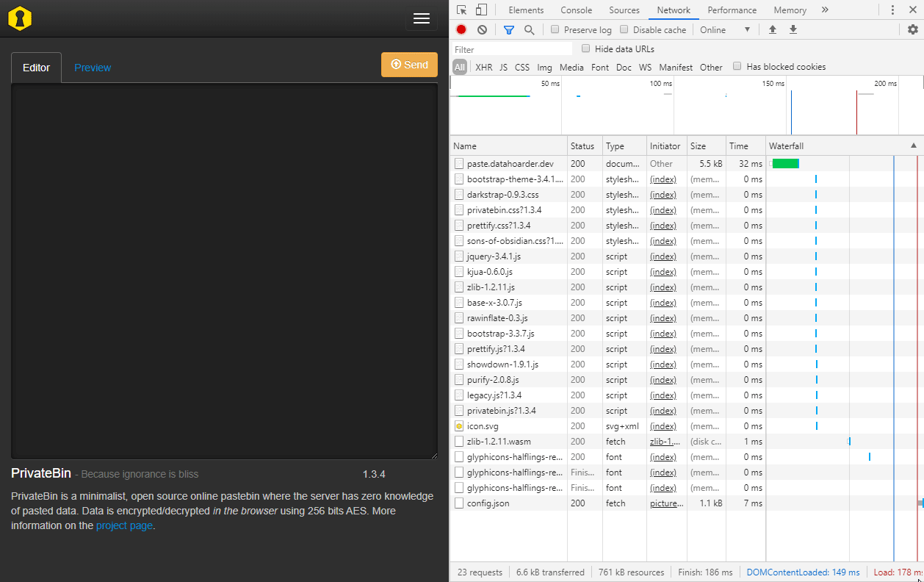Click the red record network log button
Image resolution: width=924 pixels, height=582 pixels.
click(x=461, y=29)
